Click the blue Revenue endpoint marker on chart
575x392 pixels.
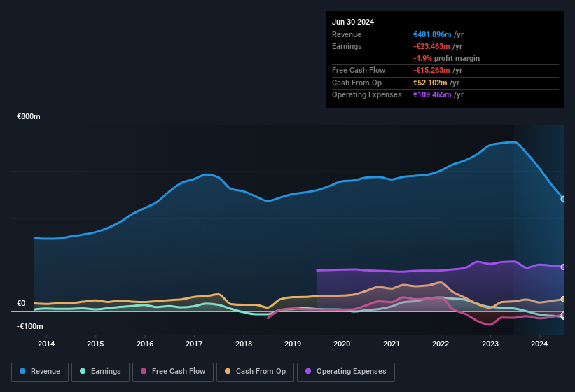(563, 199)
